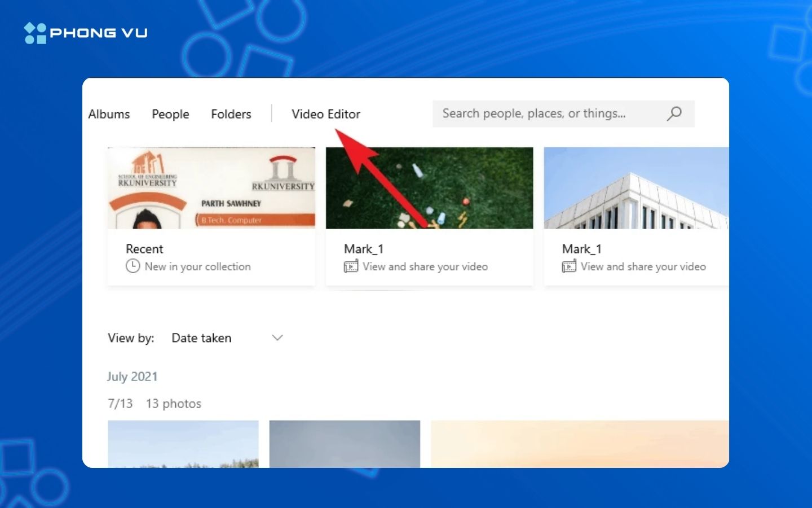Screen dimensions: 812x508
Task: Switch to the Albums tab
Action: point(108,114)
